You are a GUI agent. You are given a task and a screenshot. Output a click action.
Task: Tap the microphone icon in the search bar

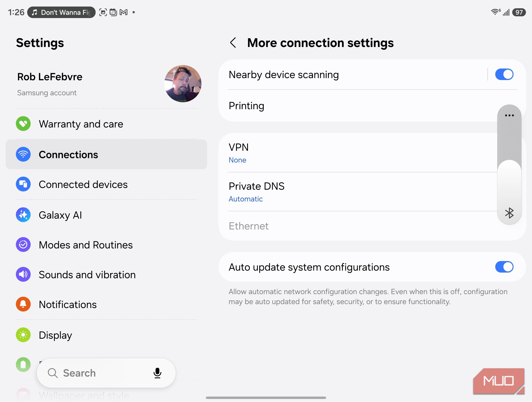tap(157, 373)
